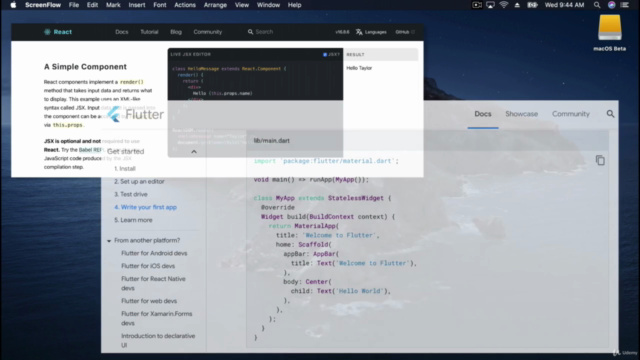The width and height of the screenshot is (640, 360).
Task: Click the eject icon in menu bar
Action: (x=517, y=5)
